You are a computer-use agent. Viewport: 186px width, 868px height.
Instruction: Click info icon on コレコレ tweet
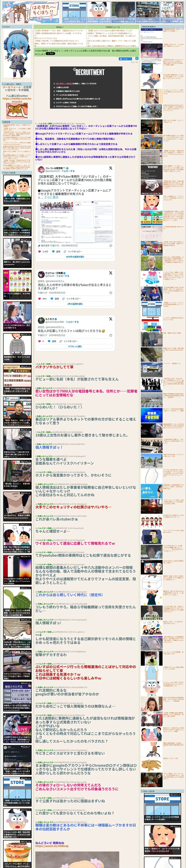pos(110,246)
